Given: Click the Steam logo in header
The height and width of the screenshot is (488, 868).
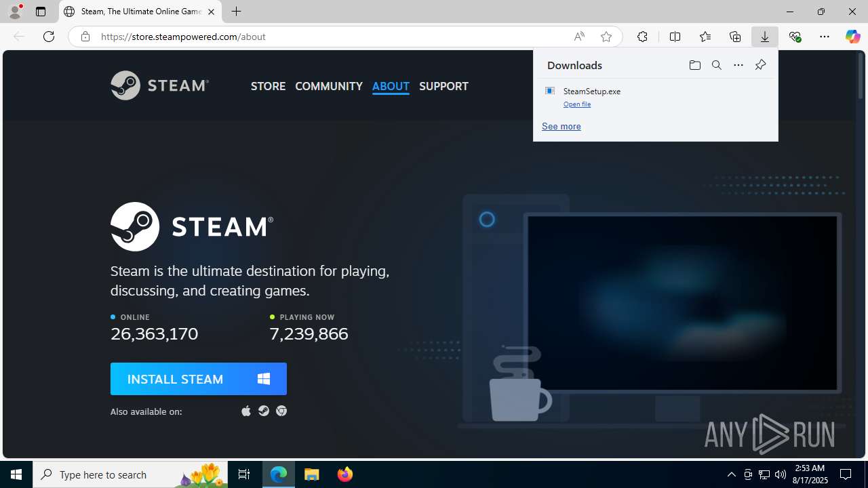Looking at the screenshot, I should point(160,85).
